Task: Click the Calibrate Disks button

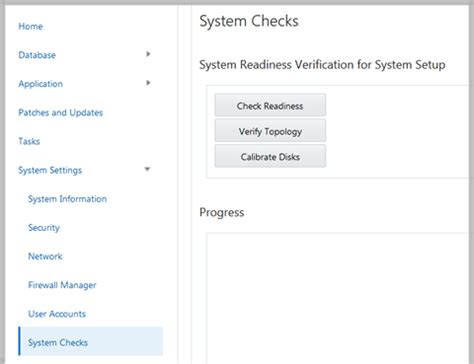Action: (x=270, y=156)
